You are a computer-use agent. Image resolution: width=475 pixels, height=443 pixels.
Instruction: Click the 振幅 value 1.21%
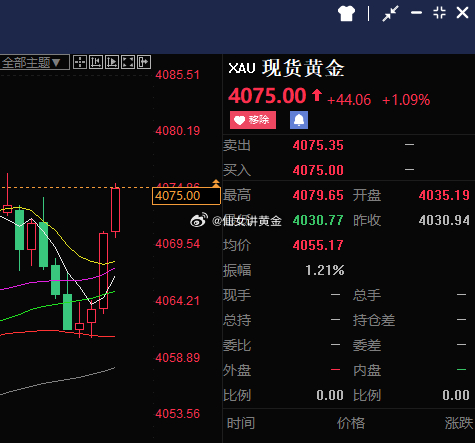point(325,270)
